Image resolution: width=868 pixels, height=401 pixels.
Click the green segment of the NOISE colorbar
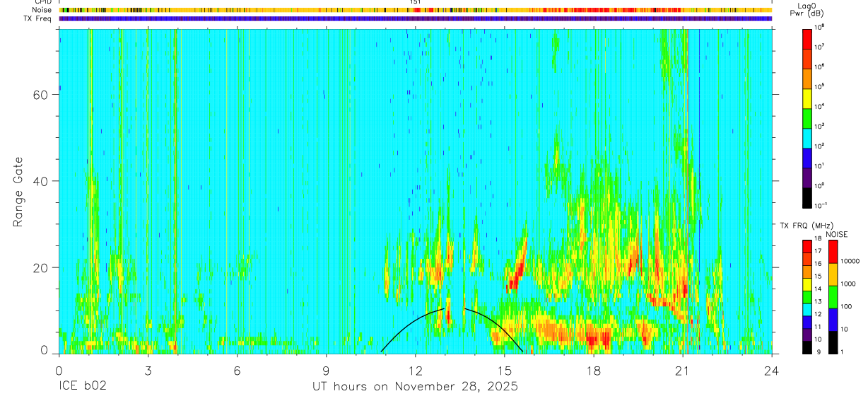[x=833, y=296]
